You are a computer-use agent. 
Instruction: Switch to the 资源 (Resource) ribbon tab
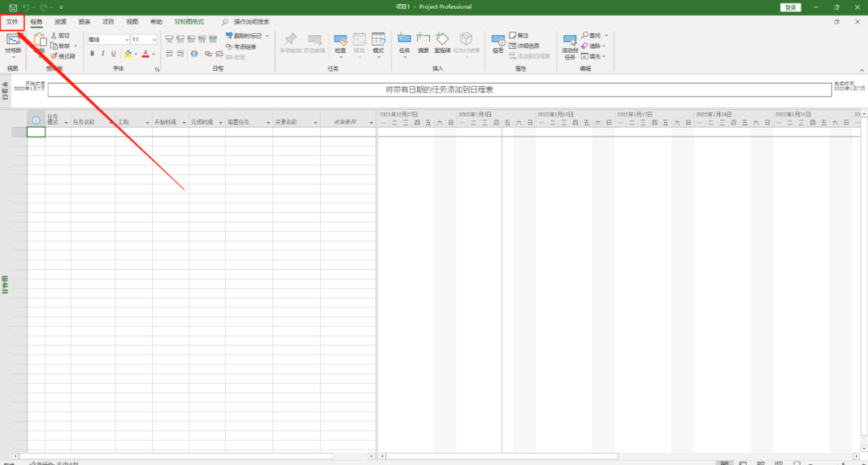(60, 22)
